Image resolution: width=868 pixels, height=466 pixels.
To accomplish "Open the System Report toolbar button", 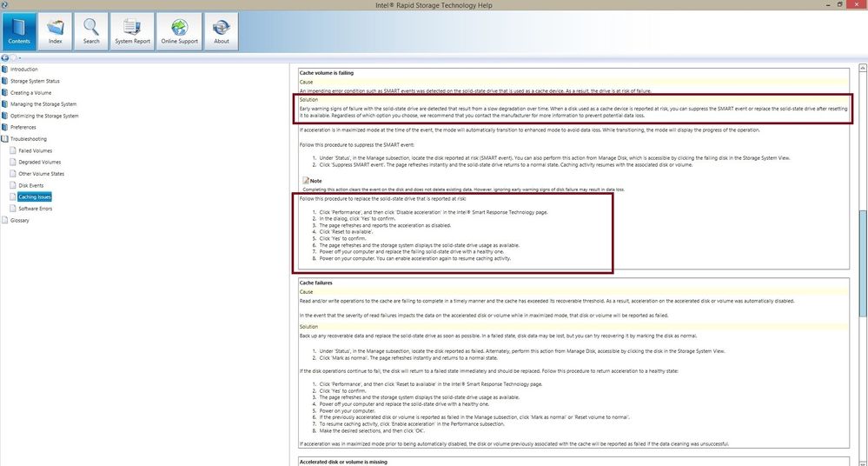I will point(132,31).
